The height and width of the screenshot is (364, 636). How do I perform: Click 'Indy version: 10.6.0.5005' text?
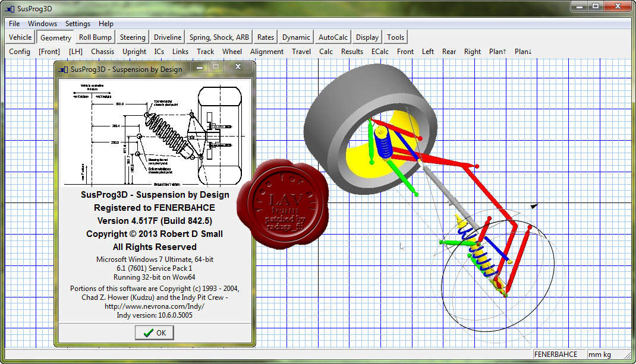click(155, 315)
